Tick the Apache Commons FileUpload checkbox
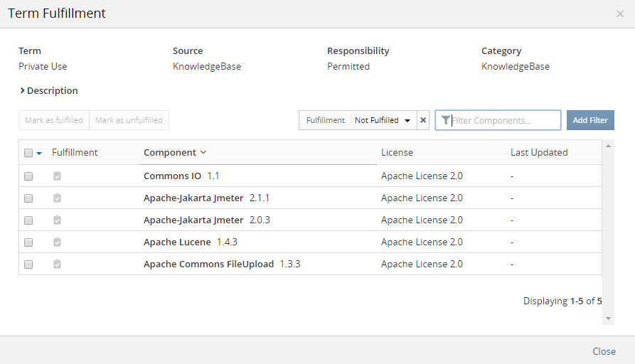The height and width of the screenshot is (364, 635). pos(28,264)
